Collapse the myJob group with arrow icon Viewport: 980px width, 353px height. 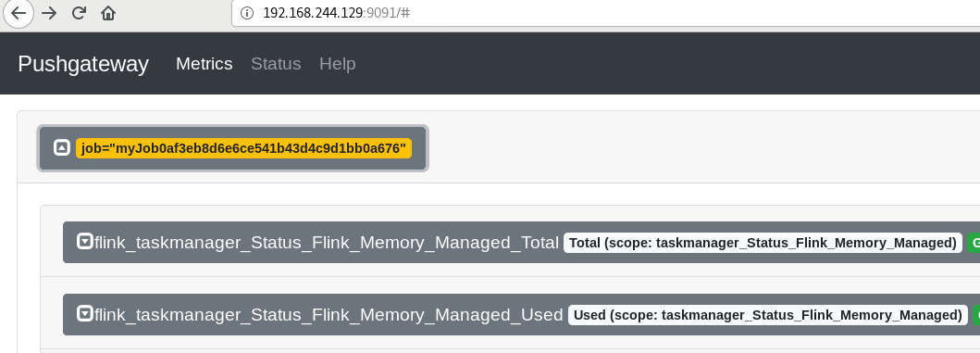tap(61, 147)
